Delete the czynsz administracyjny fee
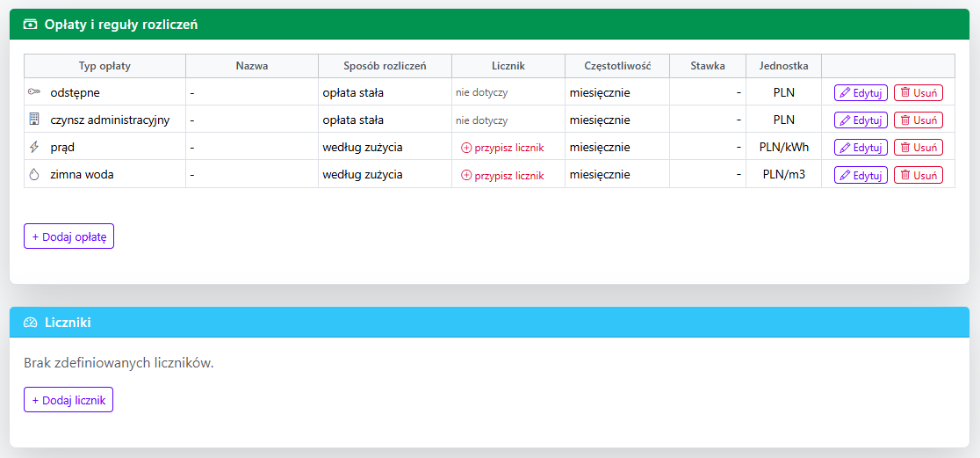980x458 pixels. (x=919, y=120)
